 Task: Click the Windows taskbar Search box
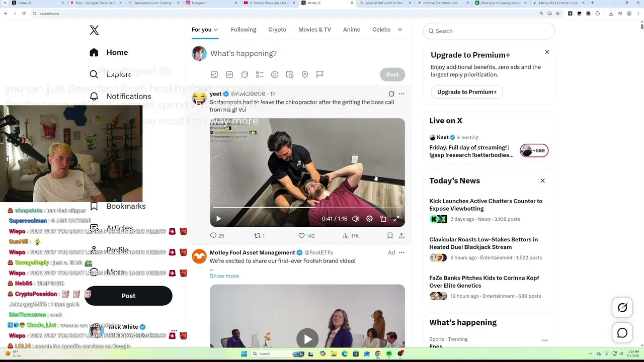pyautogui.click(x=278, y=354)
